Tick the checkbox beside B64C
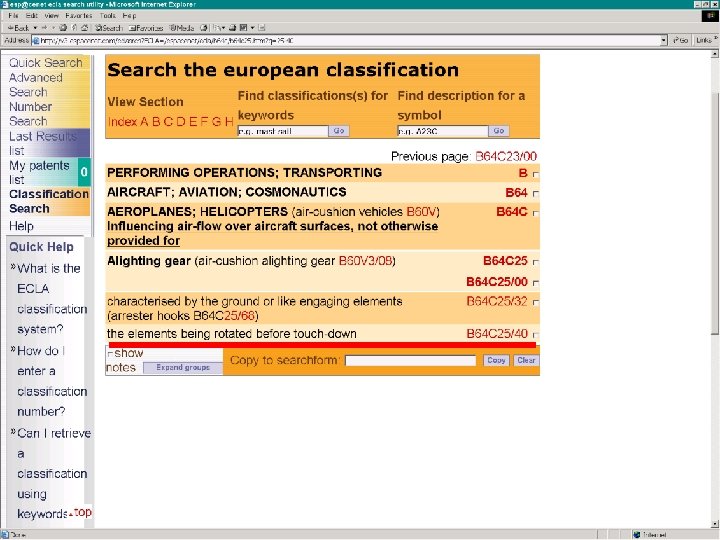This screenshot has height=540, width=720. click(x=535, y=214)
